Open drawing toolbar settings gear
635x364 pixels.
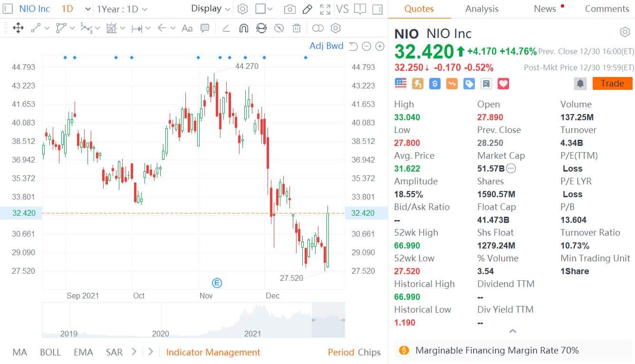[x=336, y=28]
